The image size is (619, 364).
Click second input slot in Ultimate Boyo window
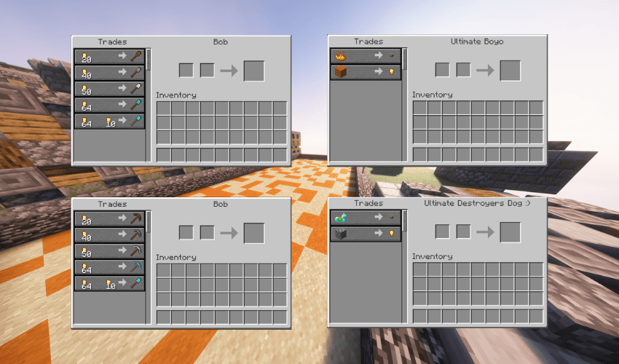tap(463, 71)
